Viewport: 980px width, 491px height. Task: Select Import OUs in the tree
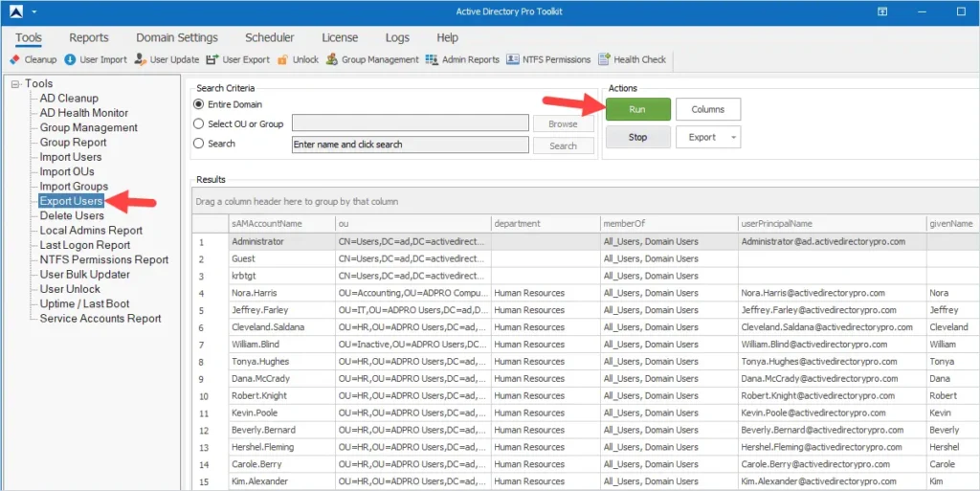[67, 171]
